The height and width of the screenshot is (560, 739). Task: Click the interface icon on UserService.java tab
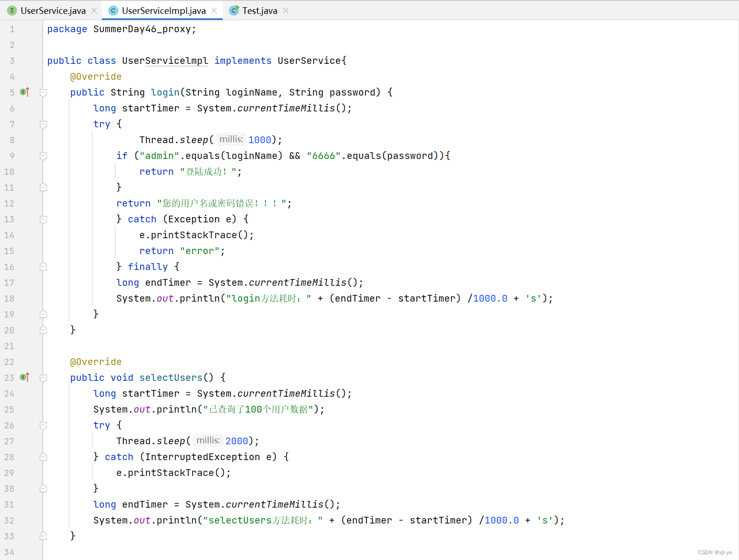click(x=12, y=11)
